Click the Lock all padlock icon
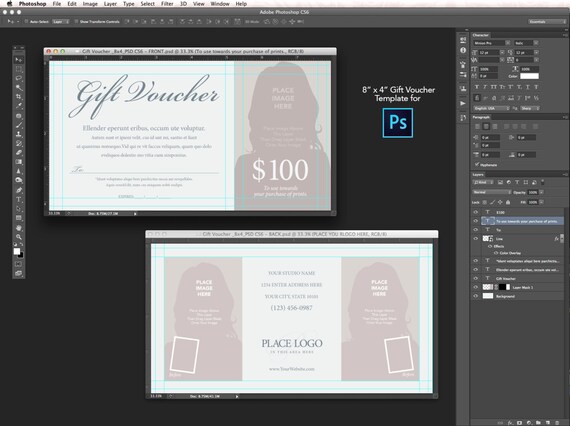The width and height of the screenshot is (570, 426). pos(508,202)
